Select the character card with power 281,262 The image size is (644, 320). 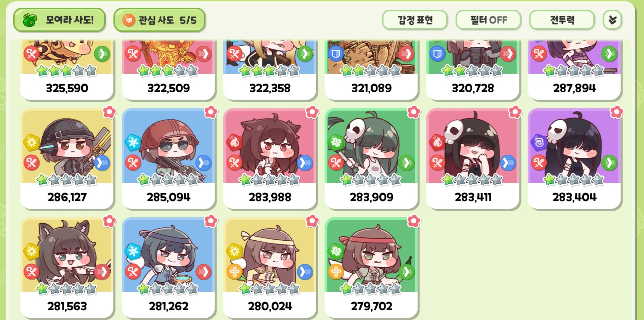pos(168,268)
